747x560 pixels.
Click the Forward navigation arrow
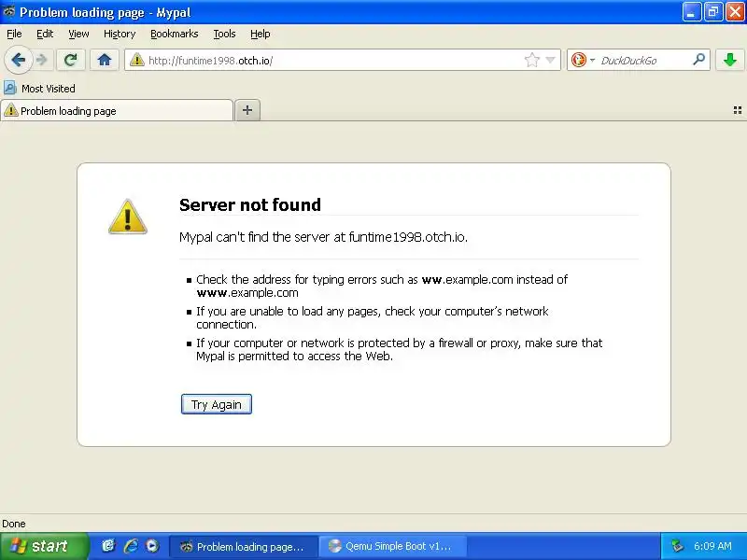click(42, 60)
